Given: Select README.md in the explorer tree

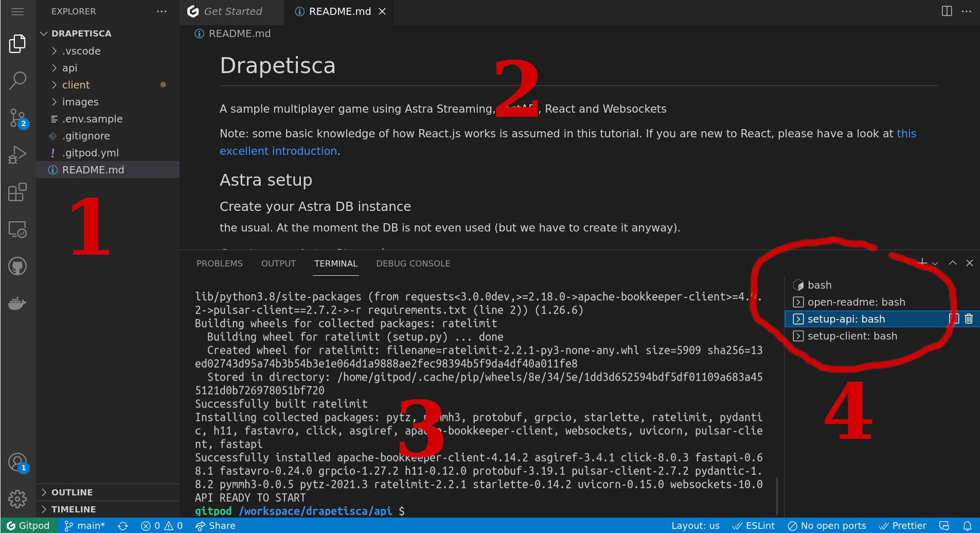Looking at the screenshot, I should (x=108, y=170).
